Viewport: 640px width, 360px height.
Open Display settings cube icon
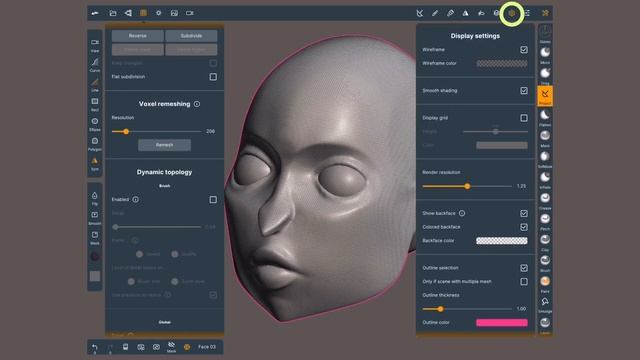[x=511, y=13]
